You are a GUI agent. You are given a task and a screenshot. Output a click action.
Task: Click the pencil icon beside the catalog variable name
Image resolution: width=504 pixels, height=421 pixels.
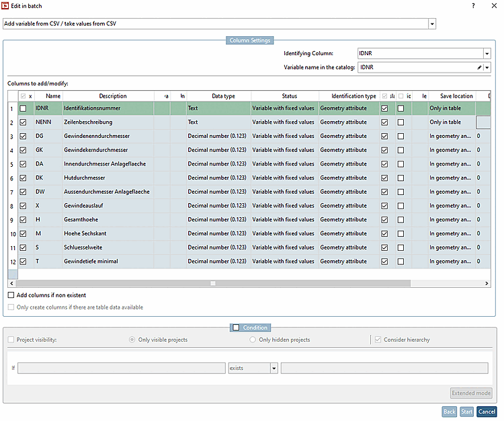(x=480, y=67)
